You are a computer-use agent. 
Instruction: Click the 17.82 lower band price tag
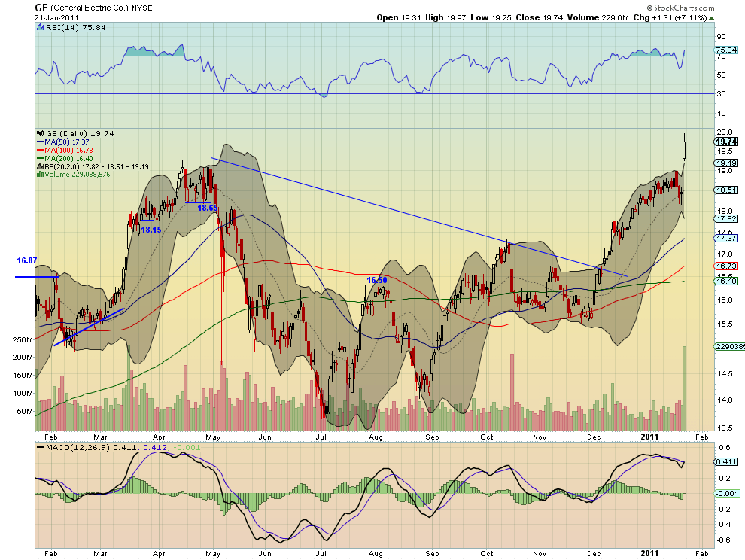tap(726, 219)
